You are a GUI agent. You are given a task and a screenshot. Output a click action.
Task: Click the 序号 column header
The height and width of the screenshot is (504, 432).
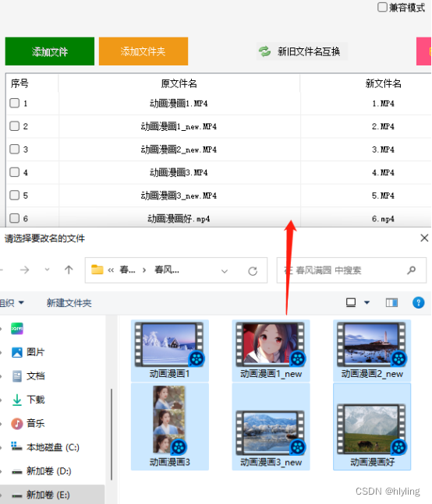[19, 83]
